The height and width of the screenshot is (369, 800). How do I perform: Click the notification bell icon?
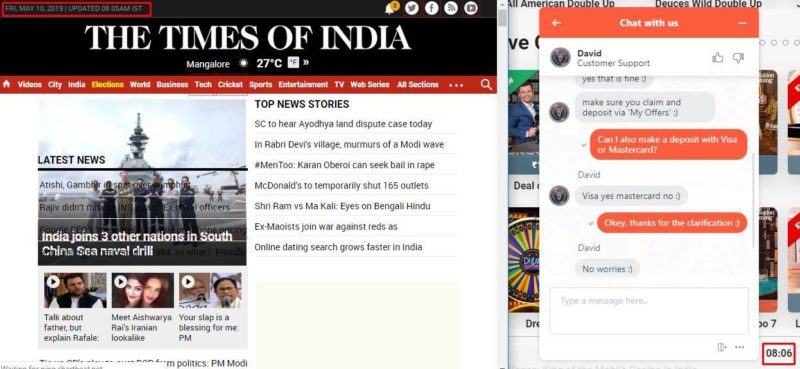tap(390, 8)
